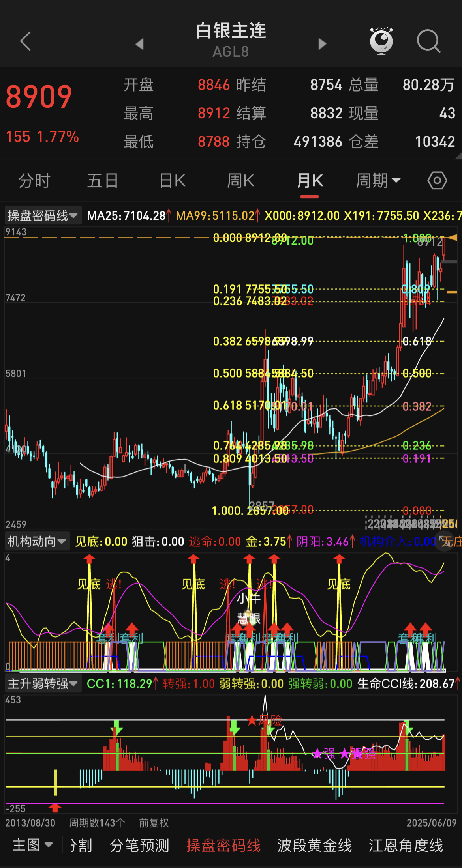The image size is (462, 868).
Task: Tap the 总量 value 80.28万
Action: [429, 85]
